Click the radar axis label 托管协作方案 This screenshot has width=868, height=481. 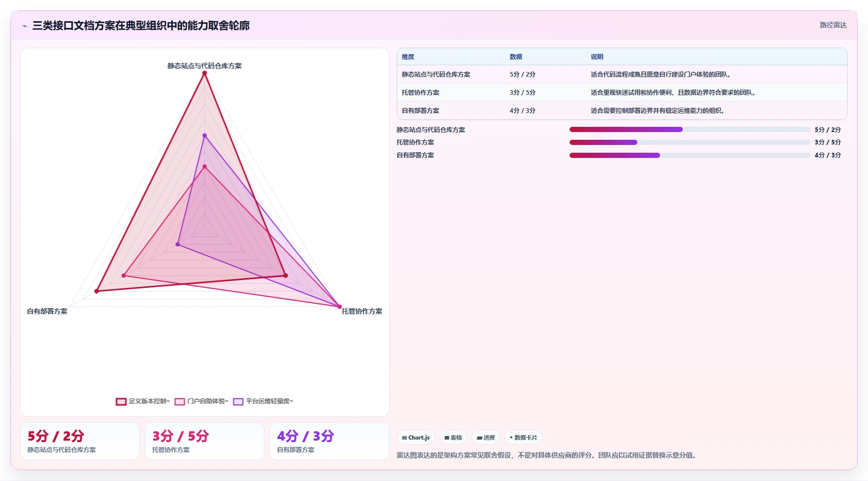pos(362,311)
